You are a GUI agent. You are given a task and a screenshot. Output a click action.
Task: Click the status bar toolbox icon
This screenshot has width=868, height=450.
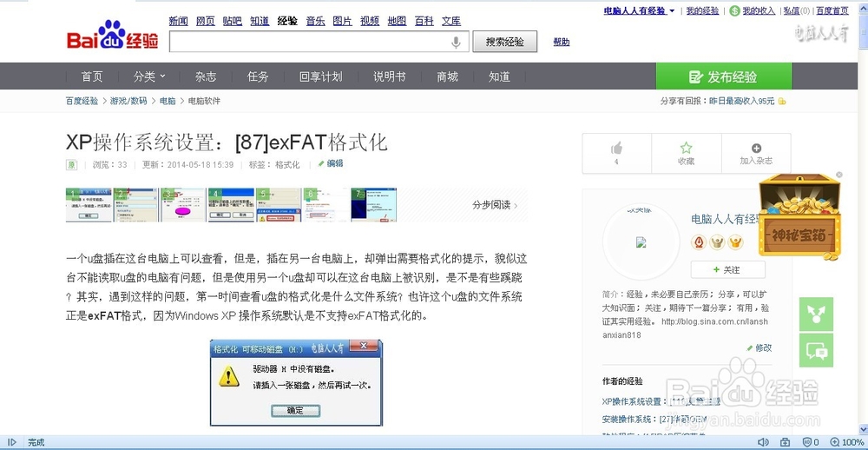[x=785, y=442]
